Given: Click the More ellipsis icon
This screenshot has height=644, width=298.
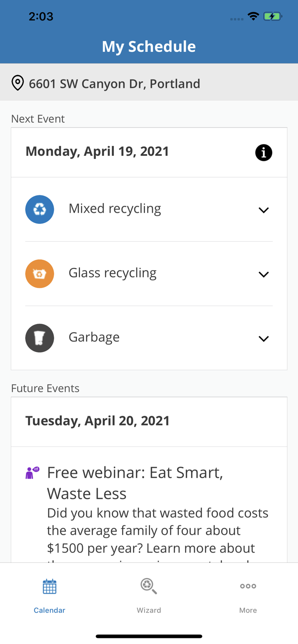Looking at the screenshot, I should [248, 586].
